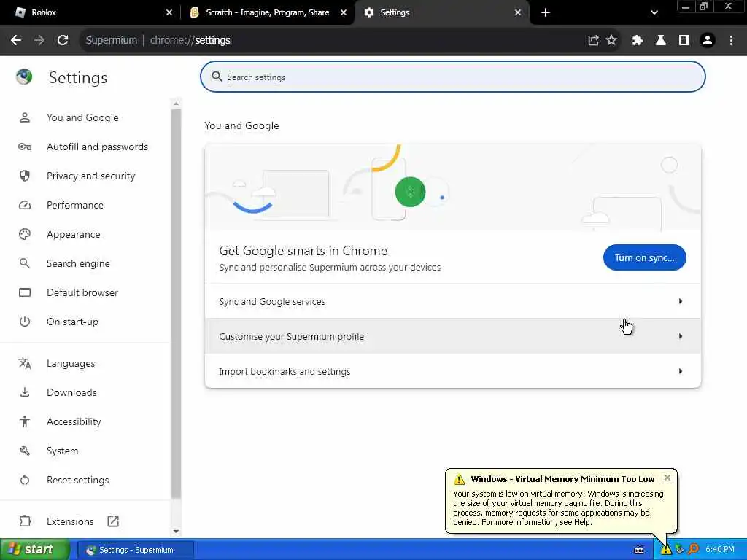This screenshot has width=747, height=560.
Task: Reload the page with the refresh icon
Action: coord(63,40)
